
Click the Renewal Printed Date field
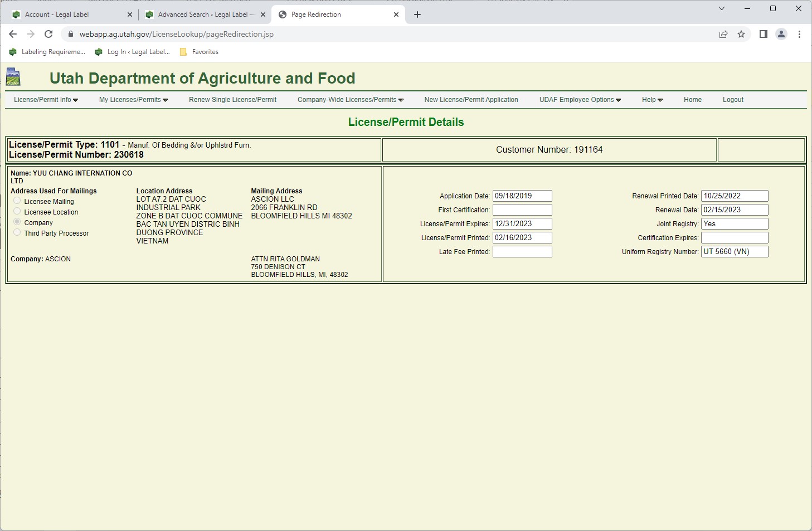click(x=735, y=196)
